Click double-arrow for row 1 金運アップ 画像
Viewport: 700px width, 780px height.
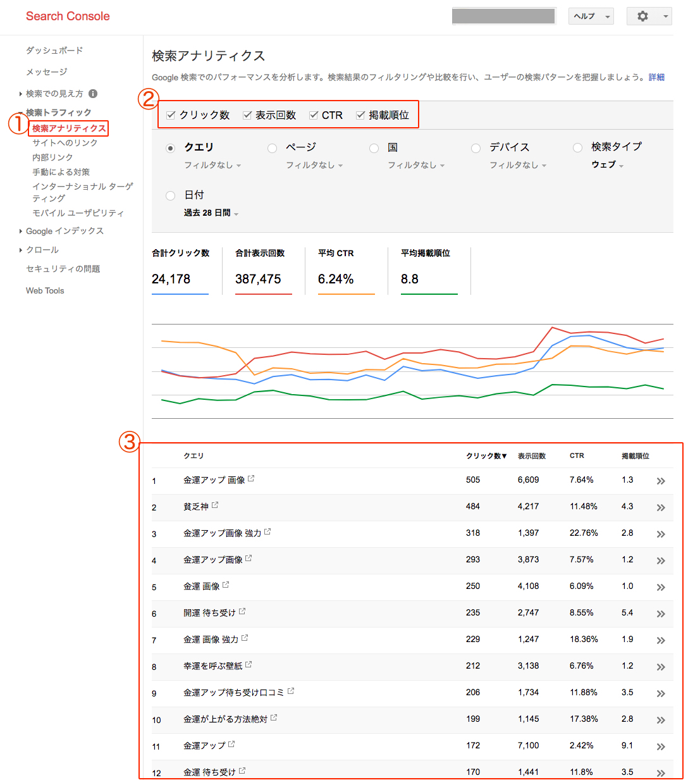pyautogui.click(x=661, y=481)
